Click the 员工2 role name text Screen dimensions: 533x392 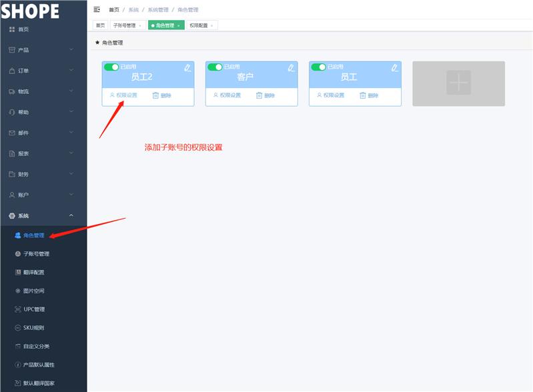click(141, 77)
